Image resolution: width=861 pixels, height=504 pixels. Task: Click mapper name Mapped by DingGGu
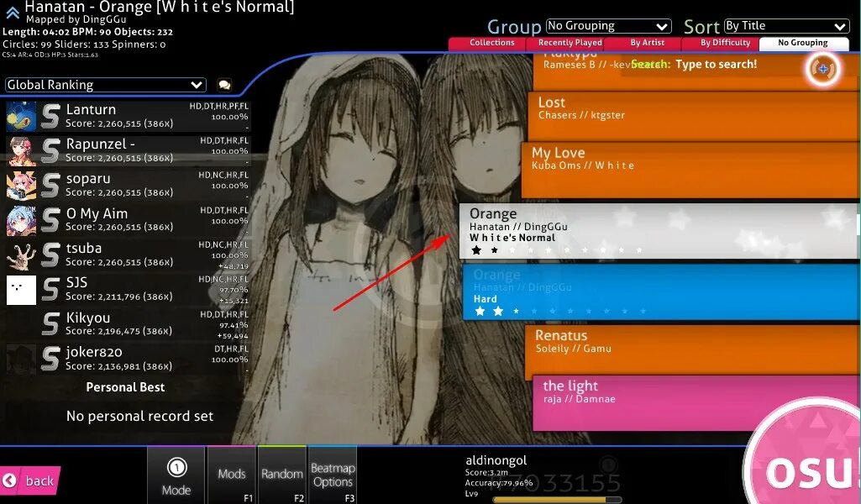[x=76, y=20]
